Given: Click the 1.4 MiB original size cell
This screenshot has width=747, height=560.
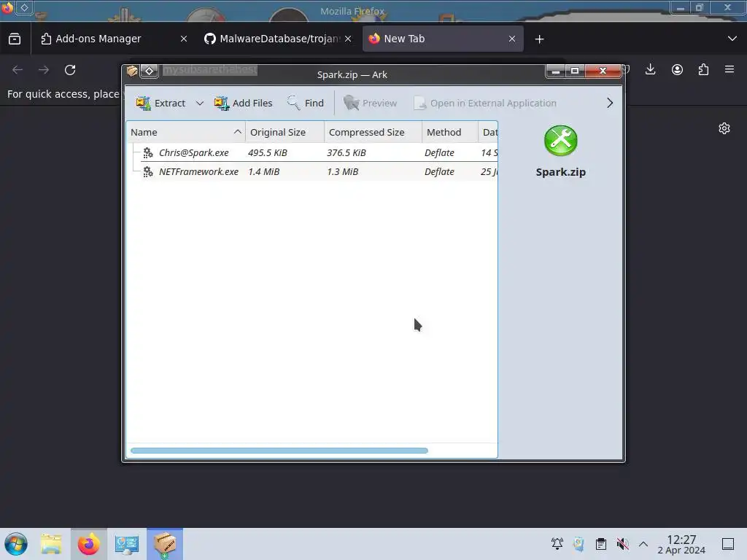Looking at the screenshot, I should (x=263, y=171).
